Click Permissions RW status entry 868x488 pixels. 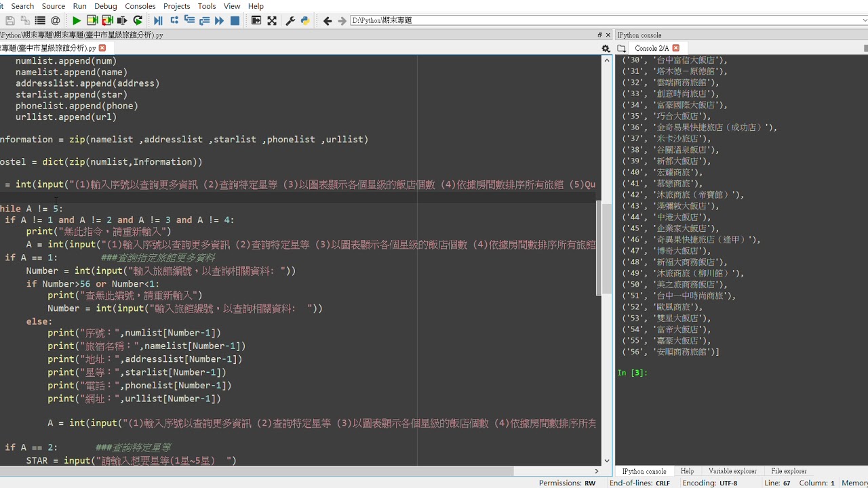(568, 483)
